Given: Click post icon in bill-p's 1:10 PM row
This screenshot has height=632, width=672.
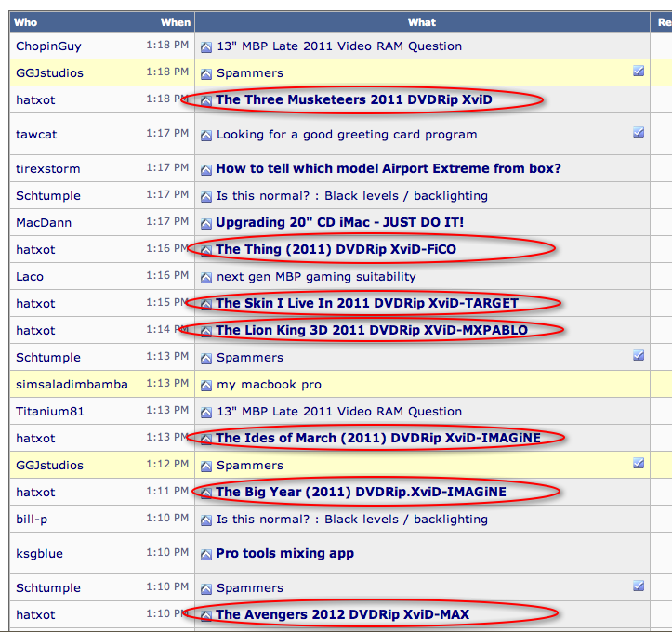Looking at the screenshot, I should (x=206, y=520).
